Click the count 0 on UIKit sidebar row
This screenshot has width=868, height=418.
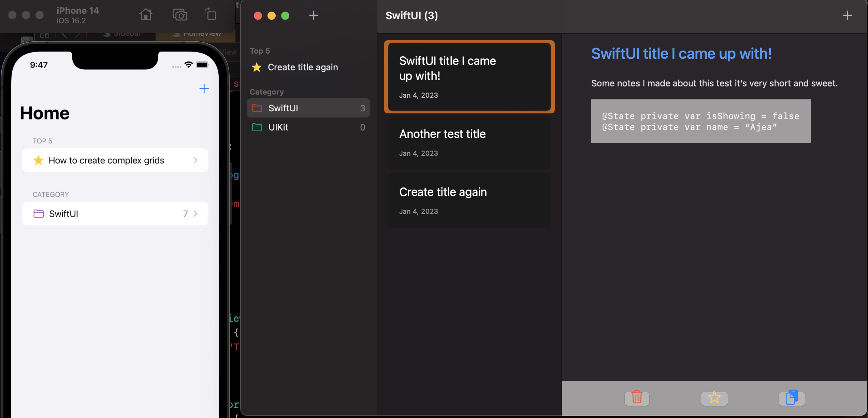(363, 127)
